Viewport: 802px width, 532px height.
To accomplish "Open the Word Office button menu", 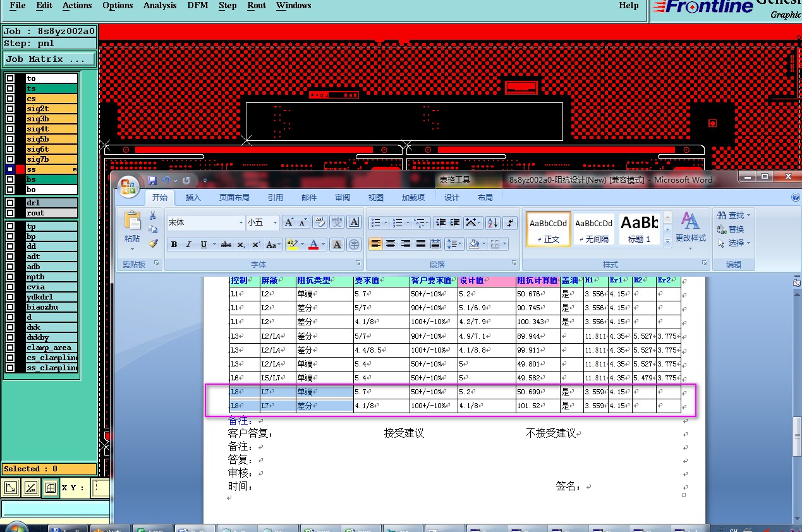I will click(x=129, y=186).
